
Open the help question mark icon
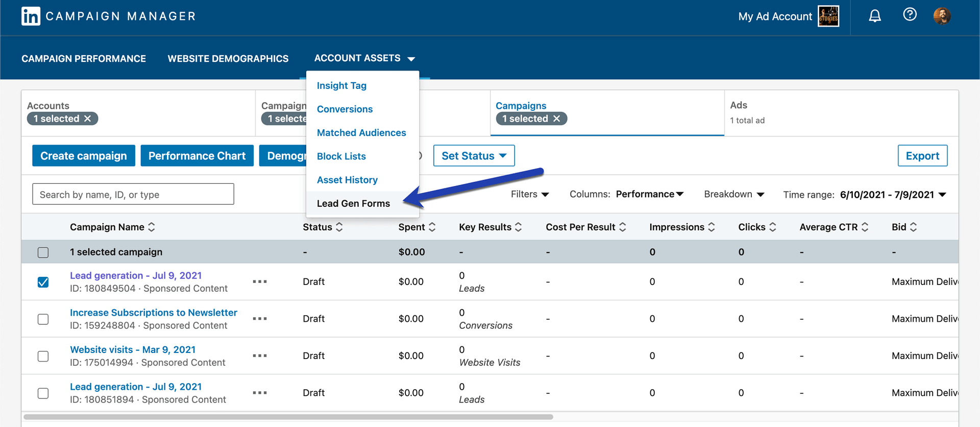point(910,14)
